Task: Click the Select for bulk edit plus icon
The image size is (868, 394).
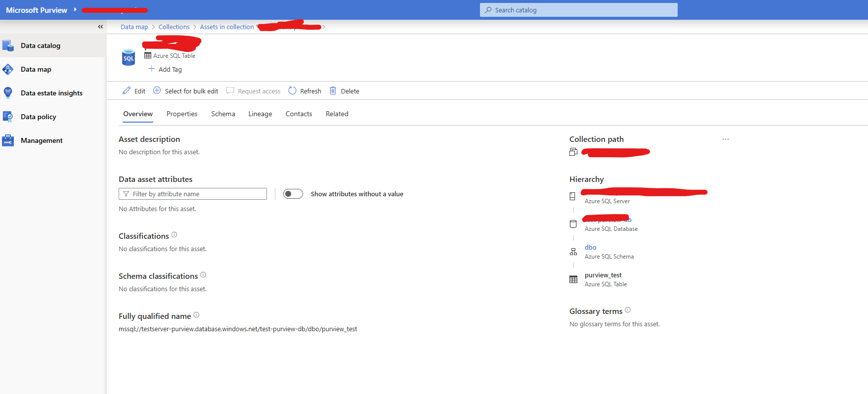Action: pos(157,90)
